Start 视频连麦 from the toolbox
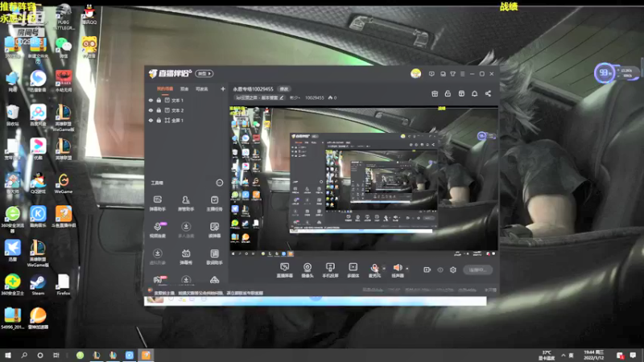This screenshot has height=362, width=644. [x=157, y=230]
